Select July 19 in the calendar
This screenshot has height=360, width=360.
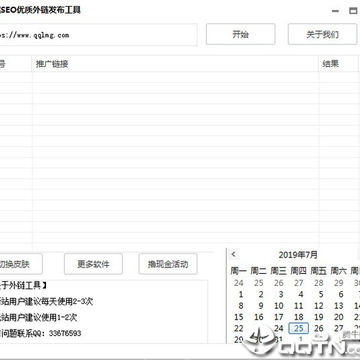pyautogui.click(x=319, y=317)
